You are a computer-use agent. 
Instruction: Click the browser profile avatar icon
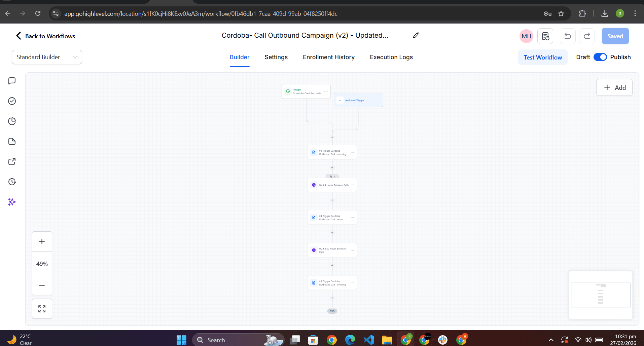point(620,13)
